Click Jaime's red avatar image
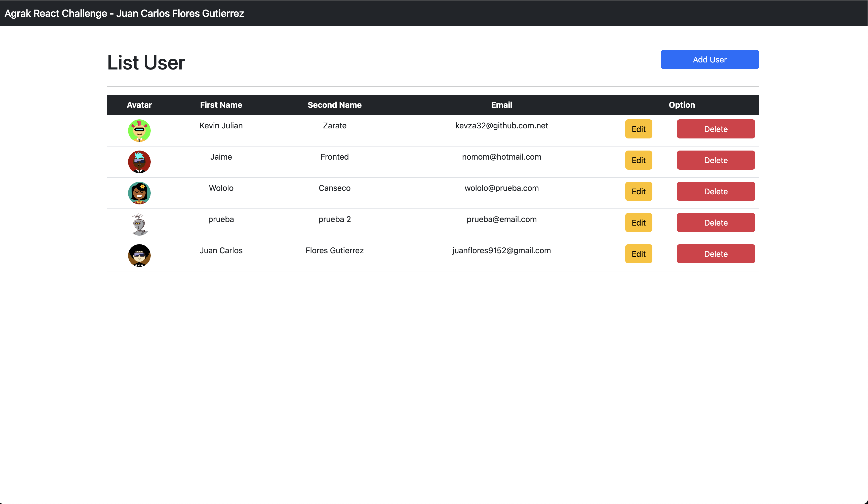 click(139, 162)
